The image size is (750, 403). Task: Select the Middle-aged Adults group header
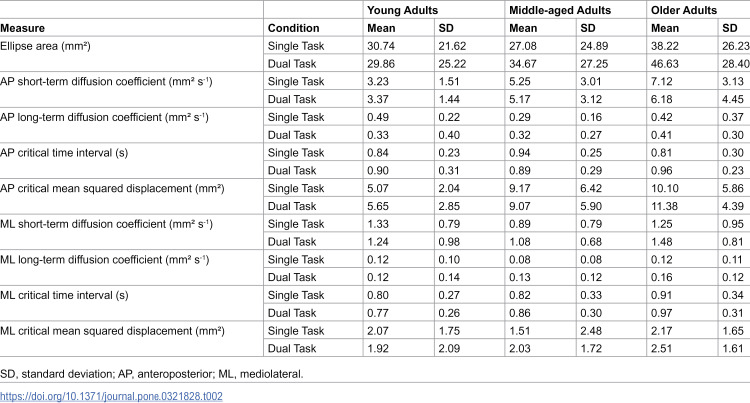560,10
